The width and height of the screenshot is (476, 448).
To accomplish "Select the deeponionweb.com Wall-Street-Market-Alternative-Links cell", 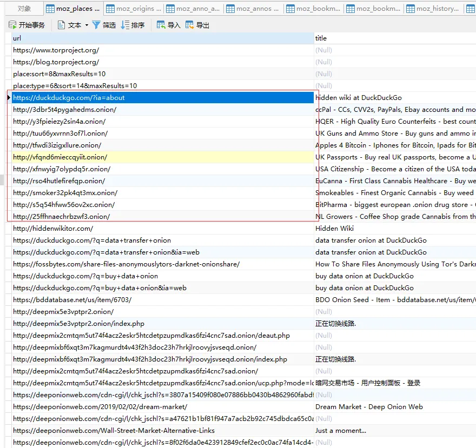I will [x=163, y=430].
